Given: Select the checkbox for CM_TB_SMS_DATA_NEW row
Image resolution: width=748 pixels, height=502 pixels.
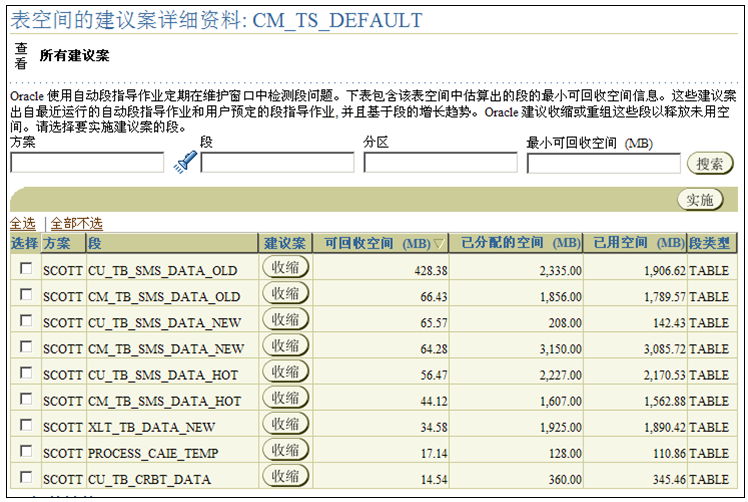Looking at the screenshot, I should (26, 347).
